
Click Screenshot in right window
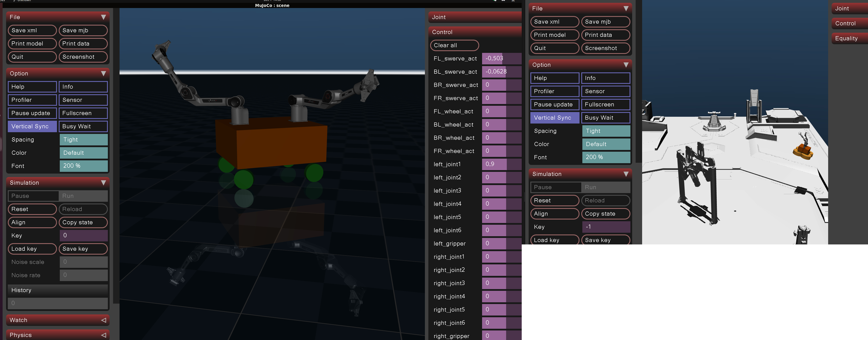click(606, 48)
